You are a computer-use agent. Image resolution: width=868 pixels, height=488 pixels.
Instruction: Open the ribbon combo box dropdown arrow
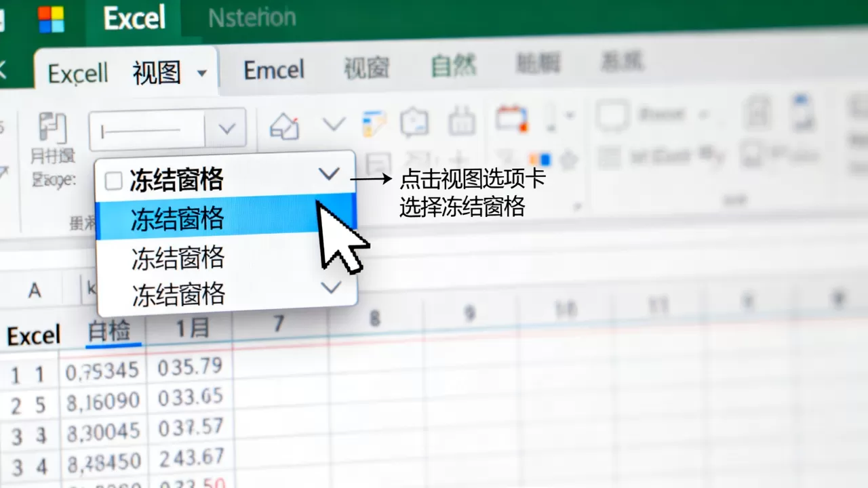click(226, 129)
